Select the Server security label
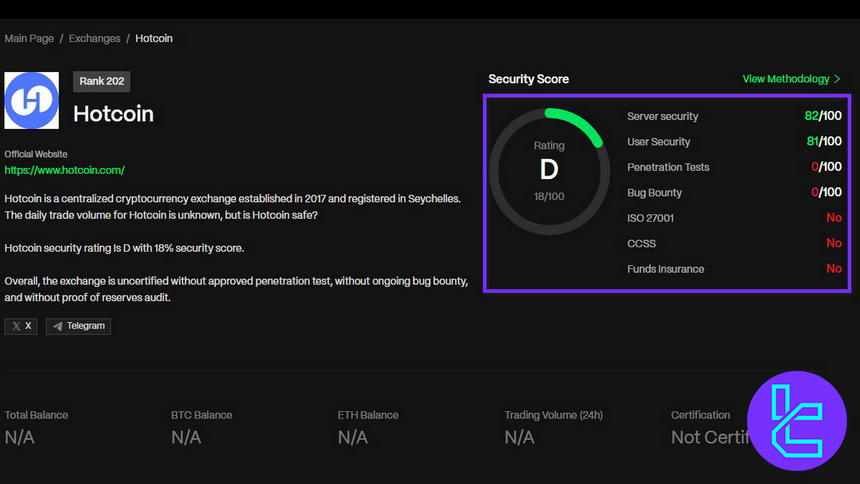Screen dimensions: 860x484 point(663,116)
